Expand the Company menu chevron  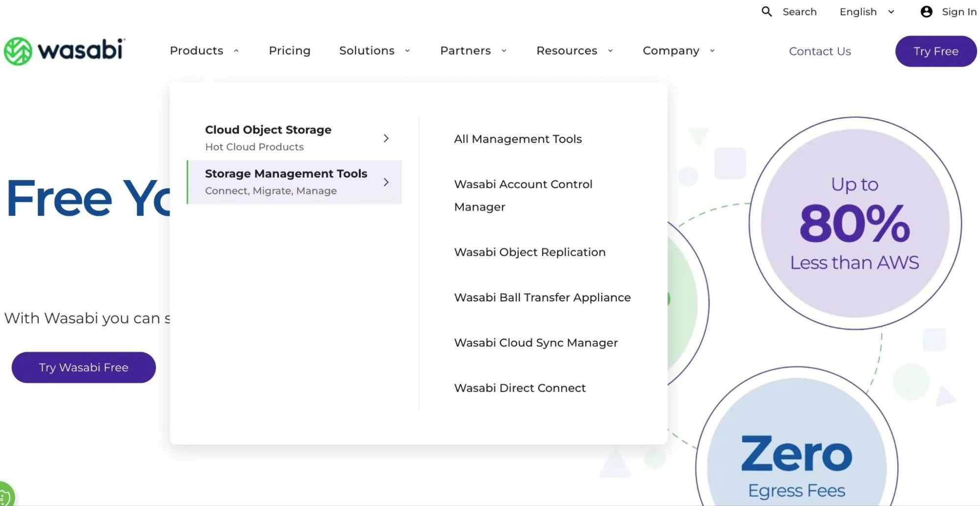click(x=712, y=51)
